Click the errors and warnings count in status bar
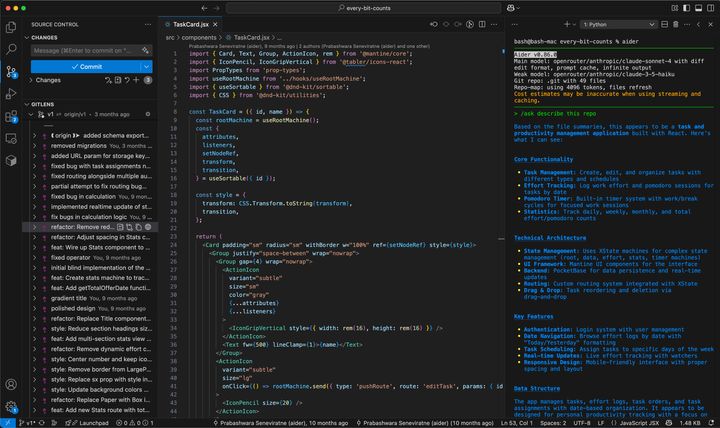The width and height of the screenshot is (720, 428). pyautogui.click(x=135, y=423)
